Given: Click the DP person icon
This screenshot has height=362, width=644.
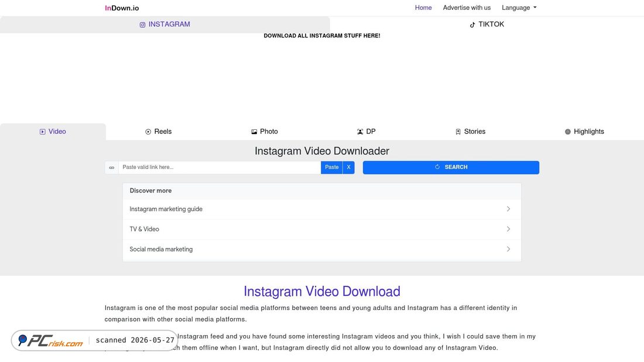Looking at the screenshot, I should pyautogui.click(x=360, y=132).
